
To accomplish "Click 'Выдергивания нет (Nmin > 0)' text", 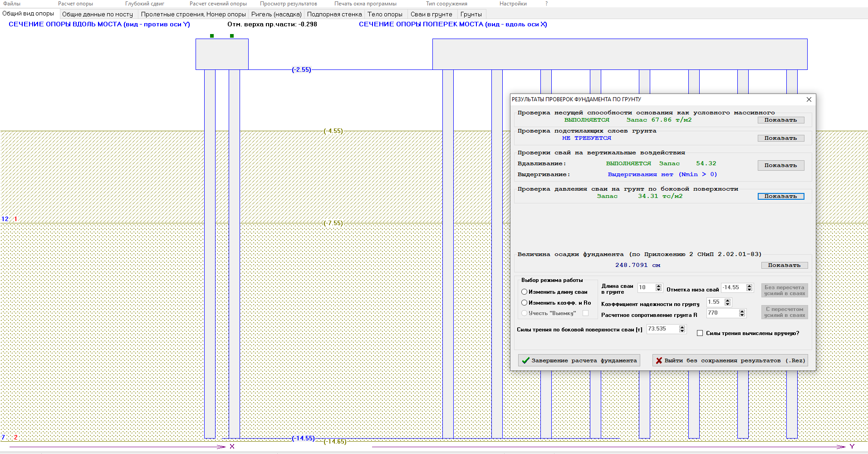I will point(662,174).
